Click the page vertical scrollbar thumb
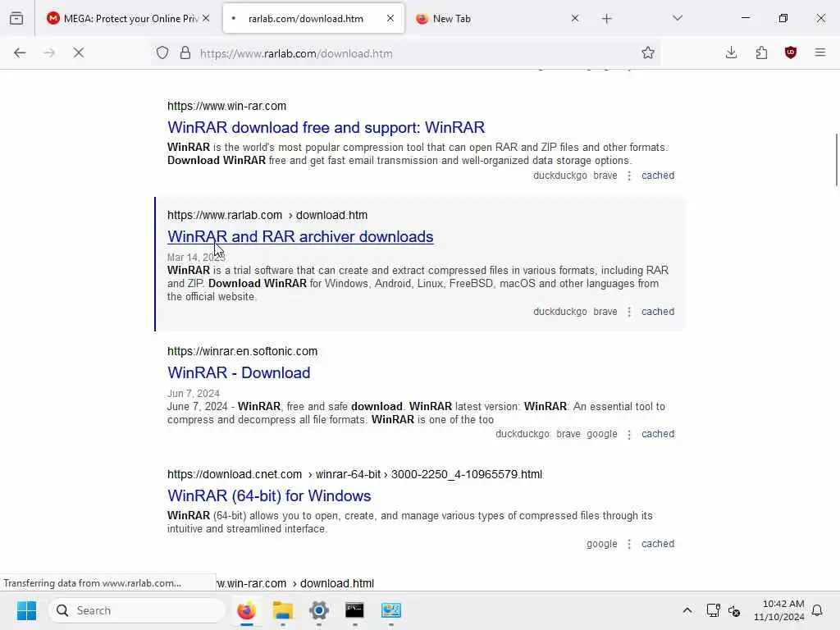The width and height of the screenshot is (840, 630). click(836, 160)
